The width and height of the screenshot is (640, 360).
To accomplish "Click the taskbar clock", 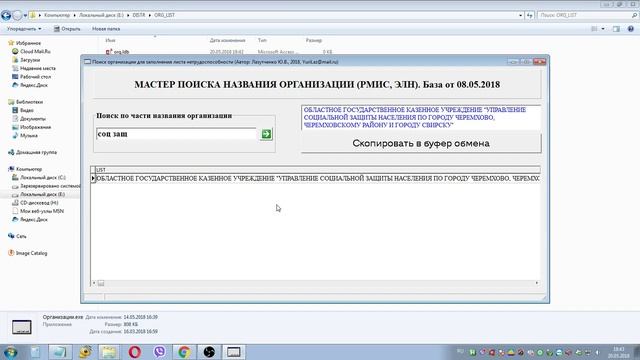I will pos(619,352).
